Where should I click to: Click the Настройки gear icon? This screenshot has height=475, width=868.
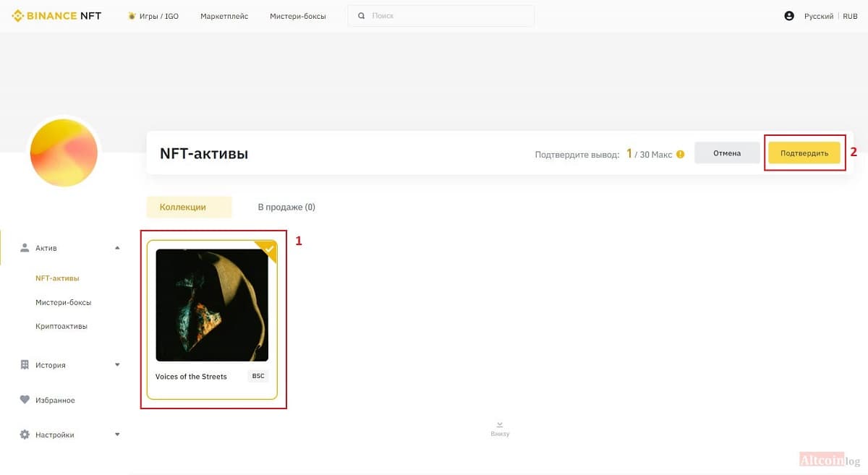click(x=25, y=435)
